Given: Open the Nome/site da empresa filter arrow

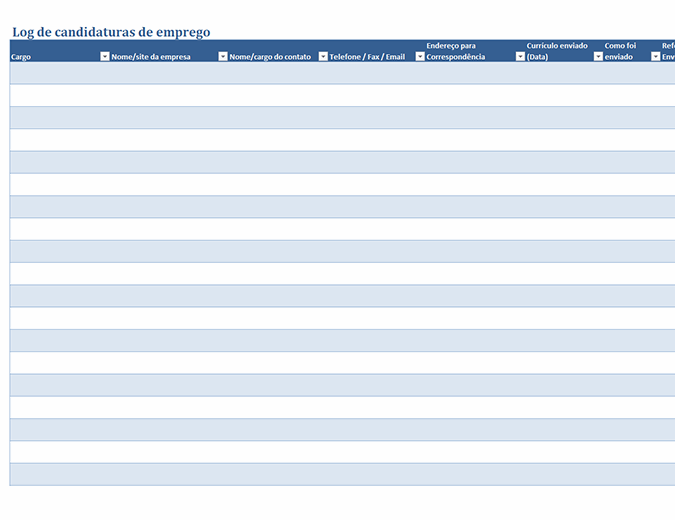Looking at the screenshot, I should 223,57.
